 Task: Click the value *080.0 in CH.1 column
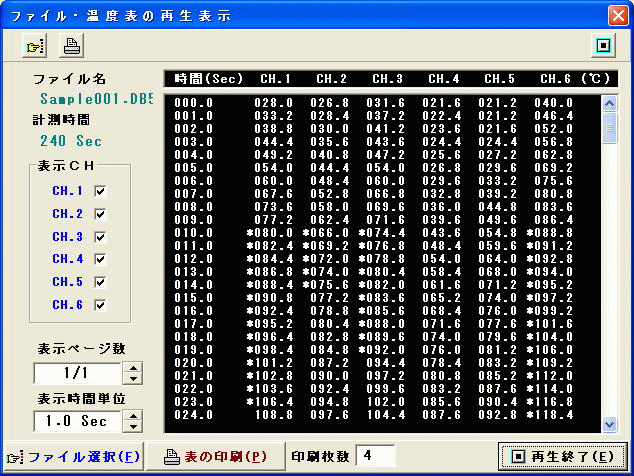tap(270, 233)
